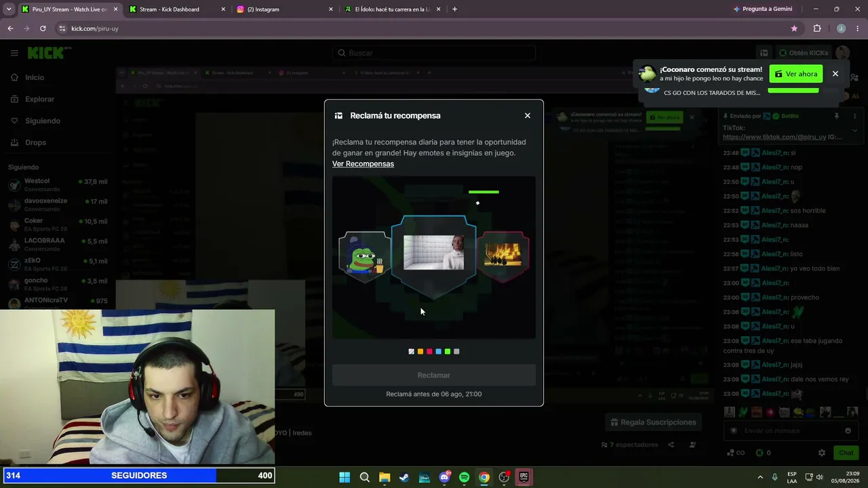
Task: Open ANTONIcraTV's followed channel
Action: coord(58,302)
